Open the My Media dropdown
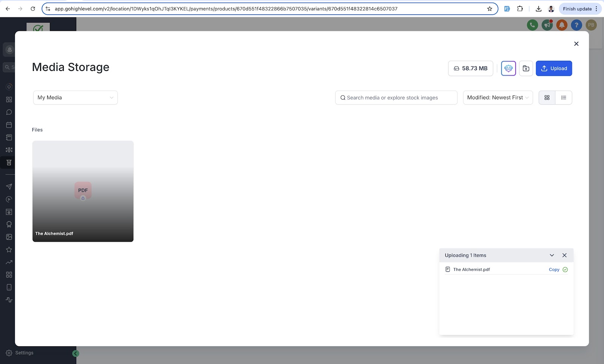Viewport: 604px width, 364px height. [75, 97]
